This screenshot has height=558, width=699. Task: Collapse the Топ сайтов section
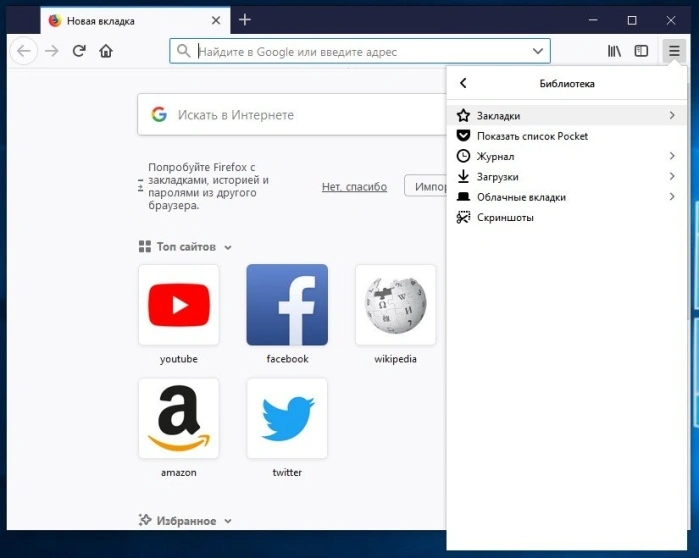coord(228,247)
